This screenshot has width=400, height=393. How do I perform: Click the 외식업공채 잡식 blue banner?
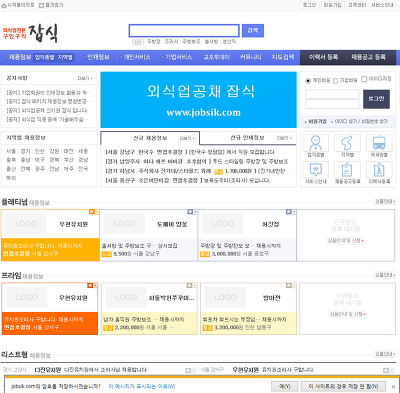pos(198,100)
